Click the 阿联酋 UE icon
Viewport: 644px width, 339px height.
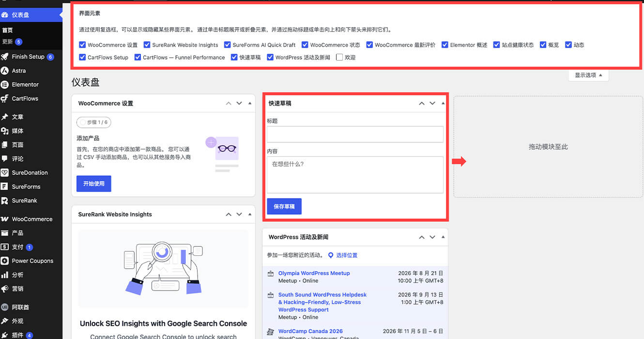[x=5, y=308]
